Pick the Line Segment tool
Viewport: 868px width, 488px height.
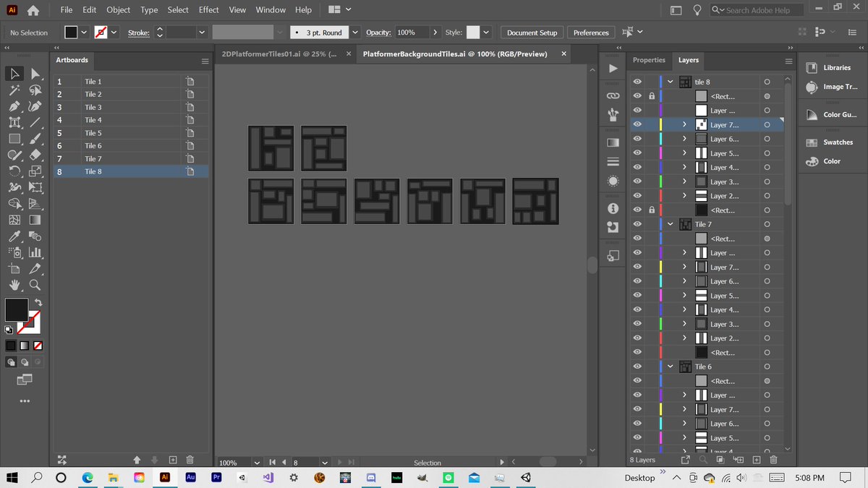tap(35, 122)
